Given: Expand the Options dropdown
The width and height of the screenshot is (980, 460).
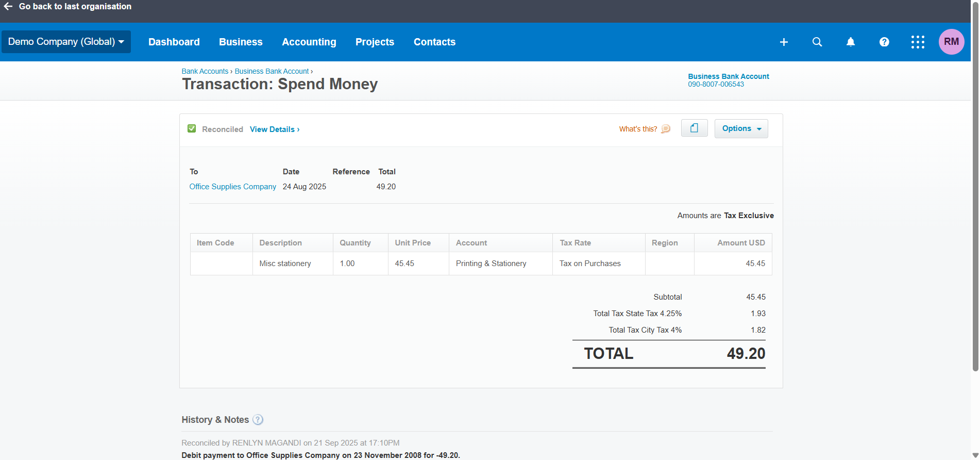Looking at the screenshot, I should [741, 128].
